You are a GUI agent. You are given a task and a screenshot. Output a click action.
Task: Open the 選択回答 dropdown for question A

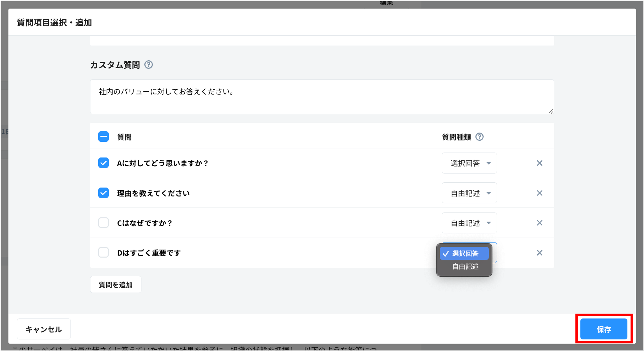pos(469,163)
